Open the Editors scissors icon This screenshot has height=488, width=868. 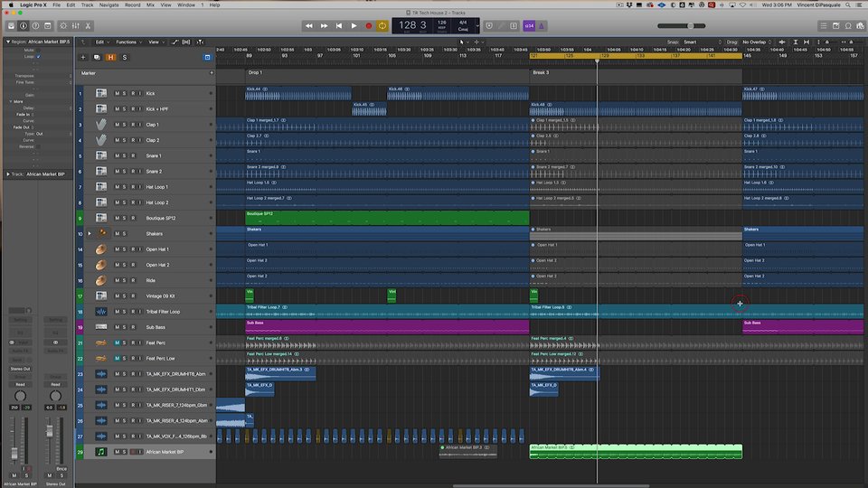(88, 26)
